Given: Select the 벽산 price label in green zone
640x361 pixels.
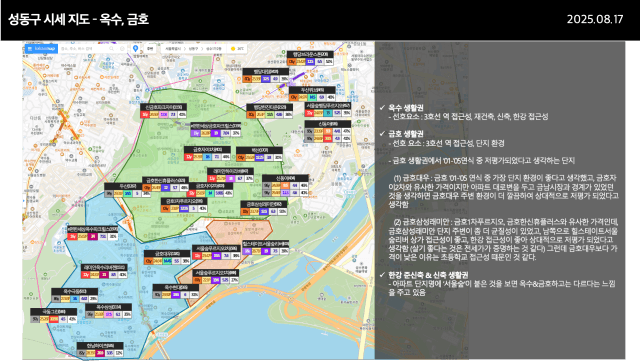Looking at the screenshot, I should (259, 154).
